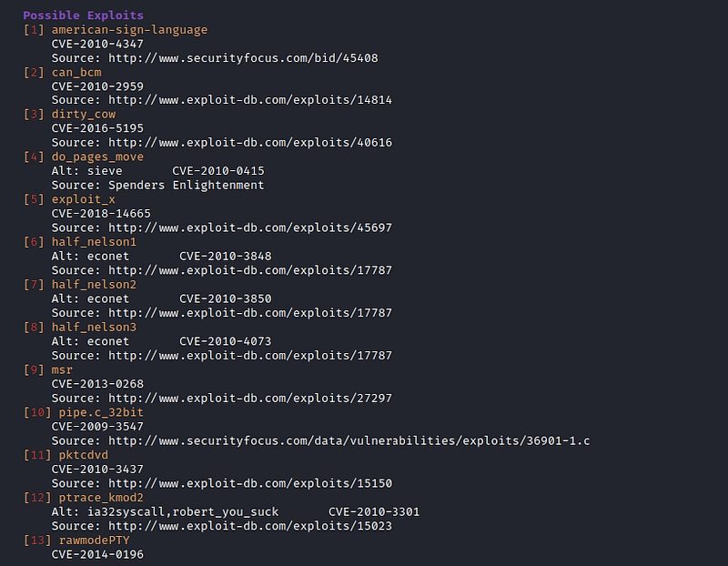
Task: Open the msr exploit-db 27297 link
Action: pos(250,399)
